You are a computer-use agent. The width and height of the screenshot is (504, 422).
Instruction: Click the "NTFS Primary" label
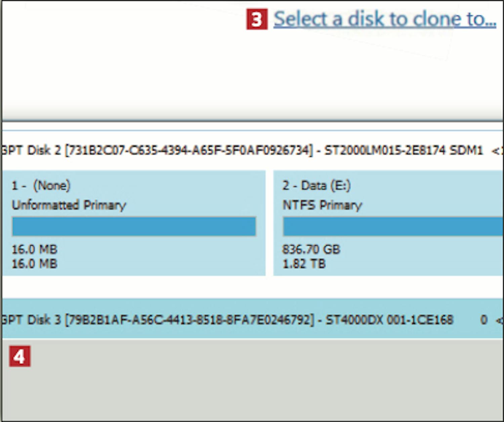(x=322, y=205)
